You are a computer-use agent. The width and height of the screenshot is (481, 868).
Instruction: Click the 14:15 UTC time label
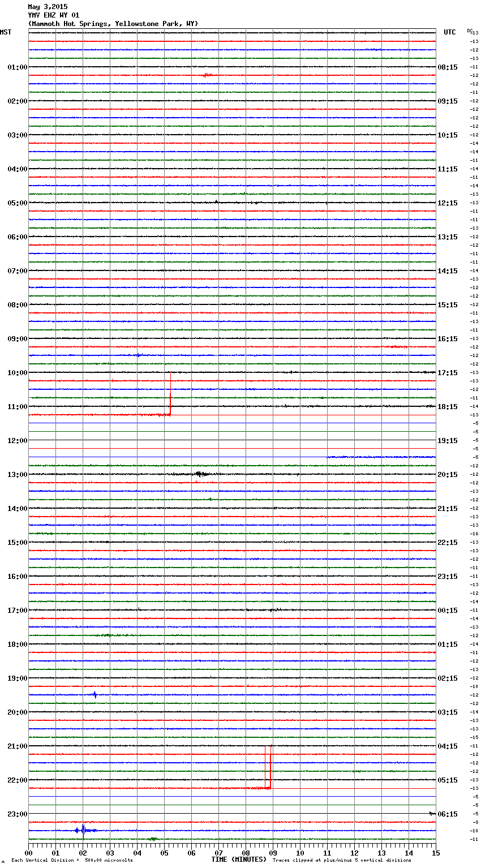(x=448, y=271)
